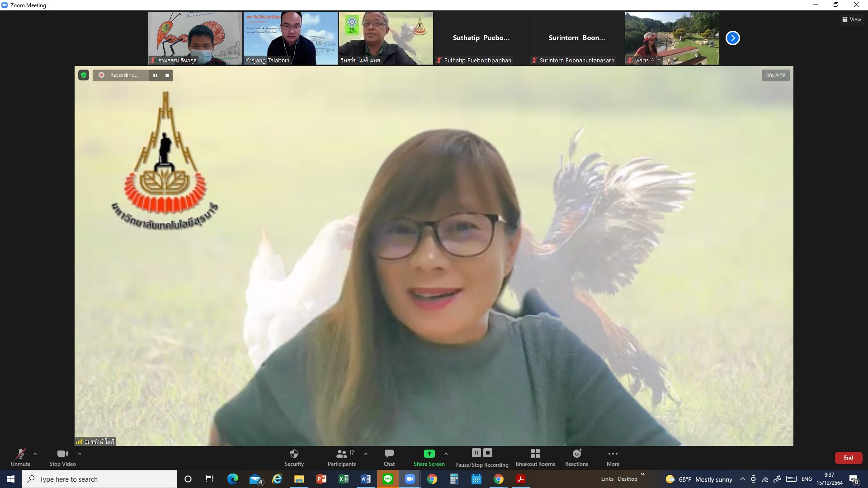Stop Video in the toolbar

click(x=62, y=457)
